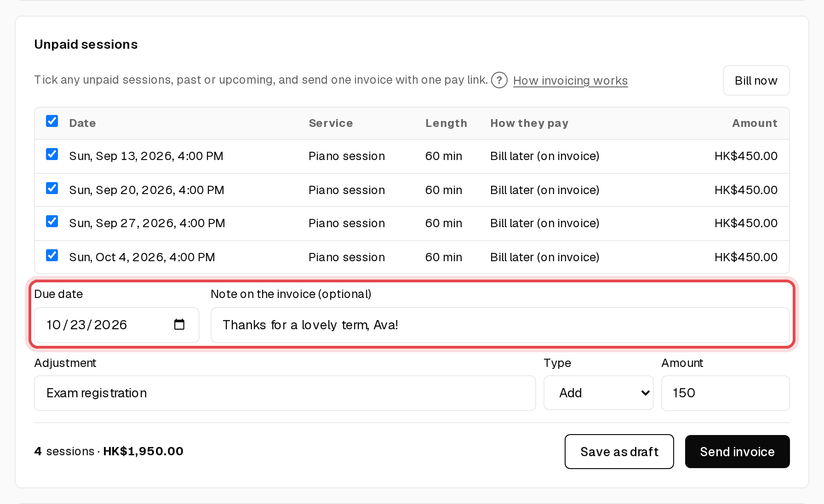Click the invoice note text field
824x504 pixels.
point(500,325)
